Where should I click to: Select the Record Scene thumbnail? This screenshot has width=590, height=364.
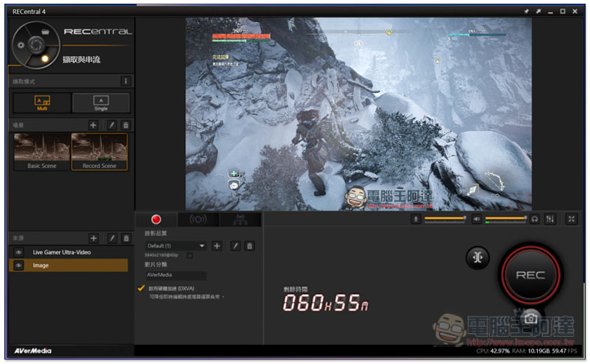[x=100, y=152]
